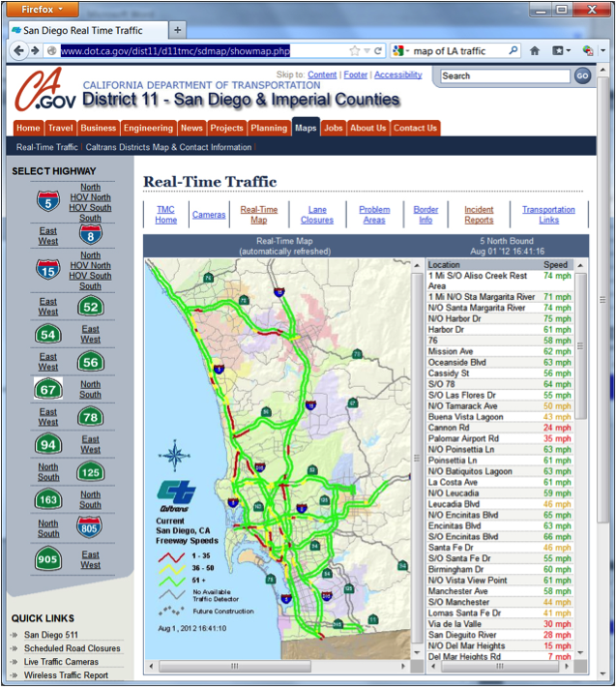Open the Firefox home page icon
Viewport: 616px width, 687px height.
tap(535, 51)
